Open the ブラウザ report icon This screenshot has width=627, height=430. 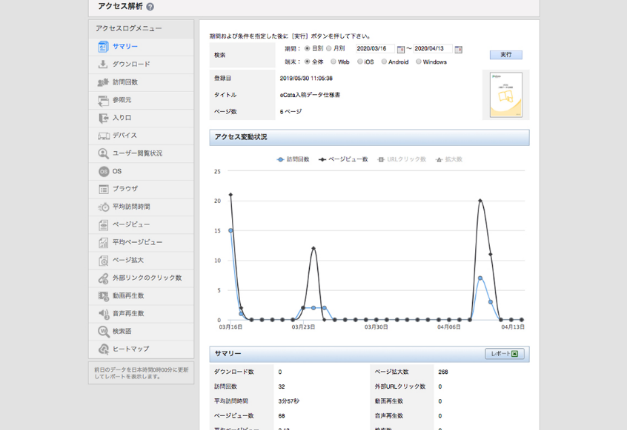tap(104, 189)
